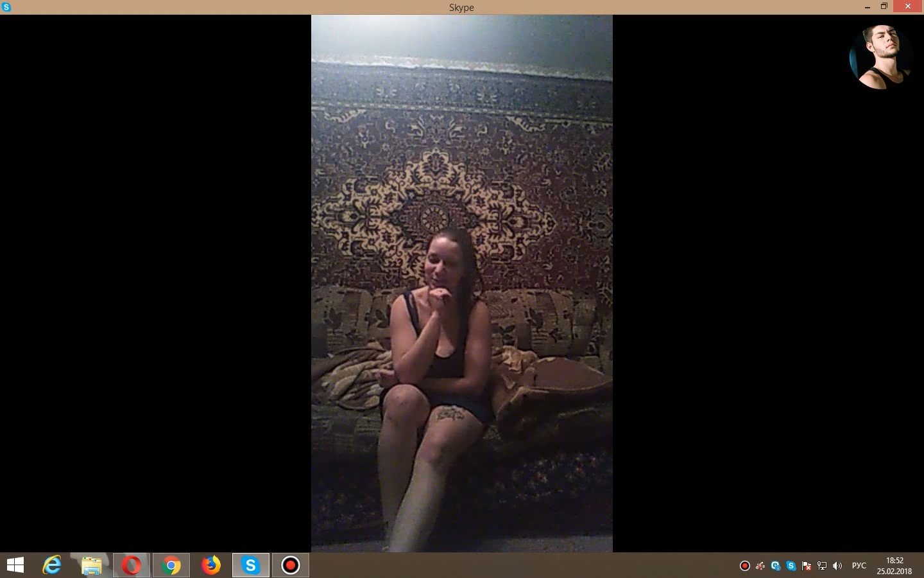This screenshot has height=578, width=924.
Task: Click the caller's round avatar thumbnail
Action: point(881,57)
